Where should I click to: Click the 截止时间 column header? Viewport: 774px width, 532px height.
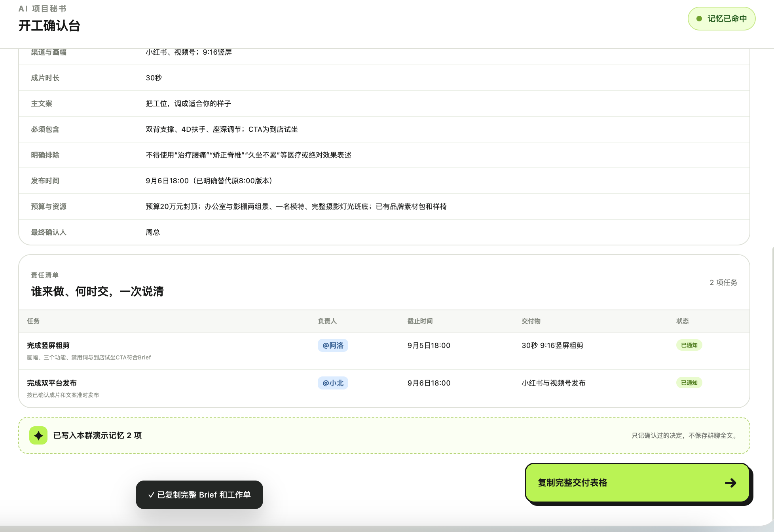(x=420, y=321)
